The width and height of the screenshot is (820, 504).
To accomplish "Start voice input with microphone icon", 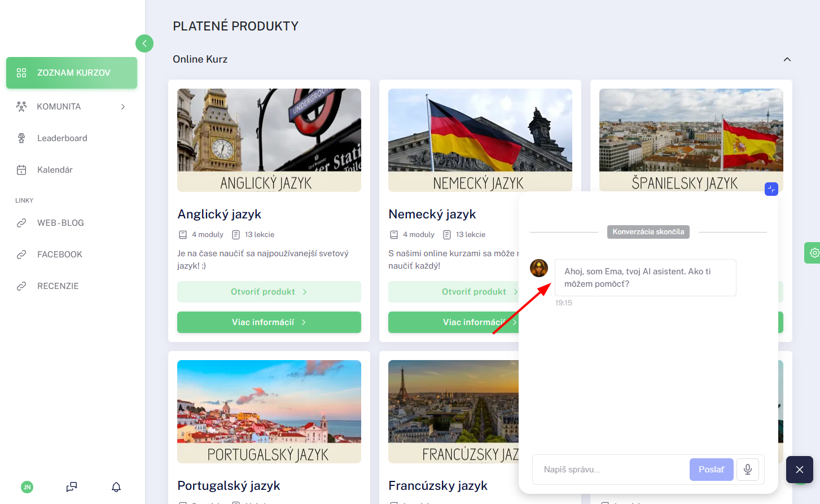I will [x=748, y=470].
